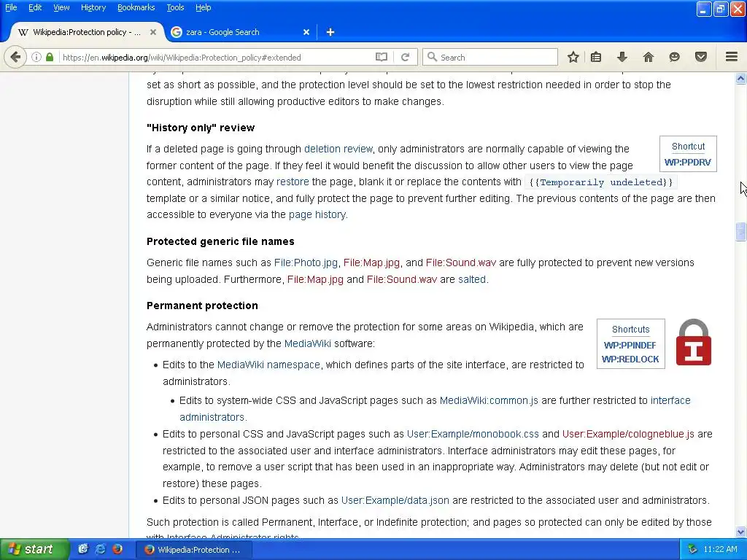Show bookmarks list icon
Viewport: 747px width, 560px height.
point(596,57)
